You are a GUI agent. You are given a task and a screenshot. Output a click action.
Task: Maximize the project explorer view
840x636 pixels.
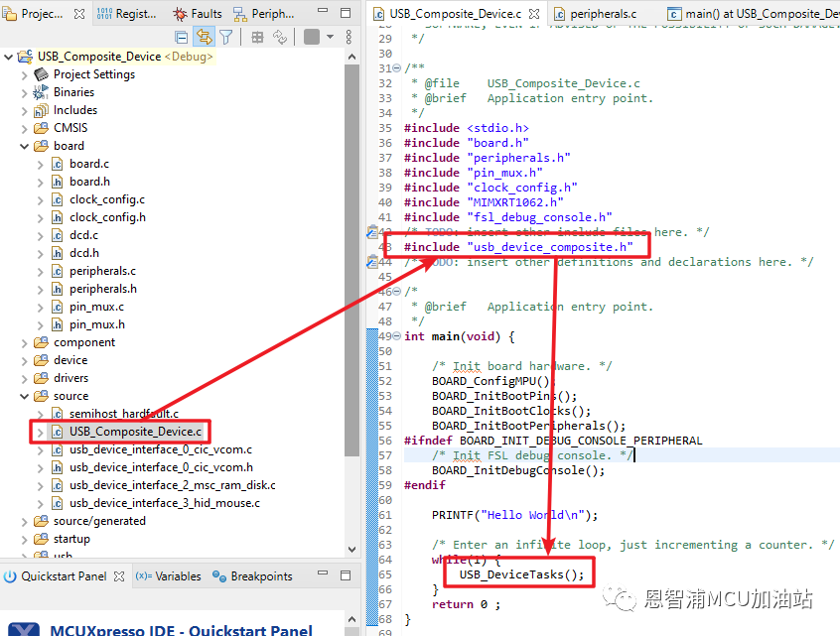[x=346, y=12]
